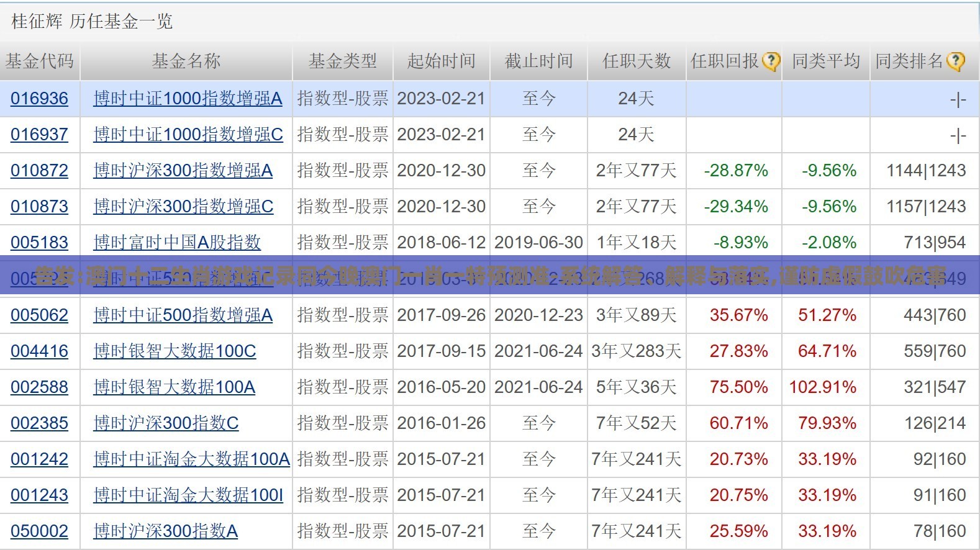Select the 1144|1243 ranking cell
Image resolution: width=980 pixels, height=550 pixels.
point(926,171)
